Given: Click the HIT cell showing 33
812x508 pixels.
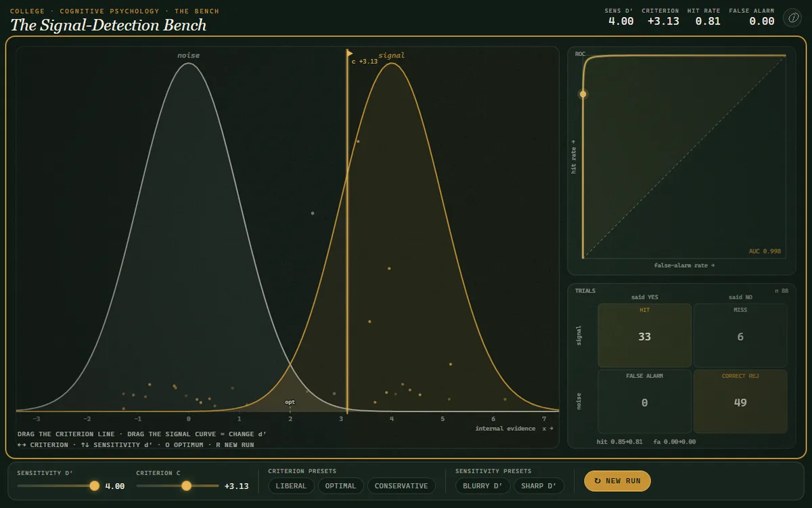Looking at the screenshot, I should pyautogui.click(x=644, y=335).
